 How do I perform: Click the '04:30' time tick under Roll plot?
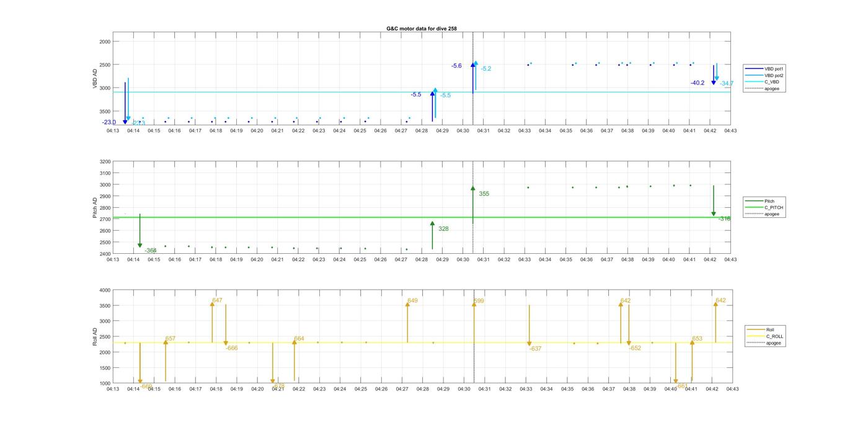(x=464, y=389)
